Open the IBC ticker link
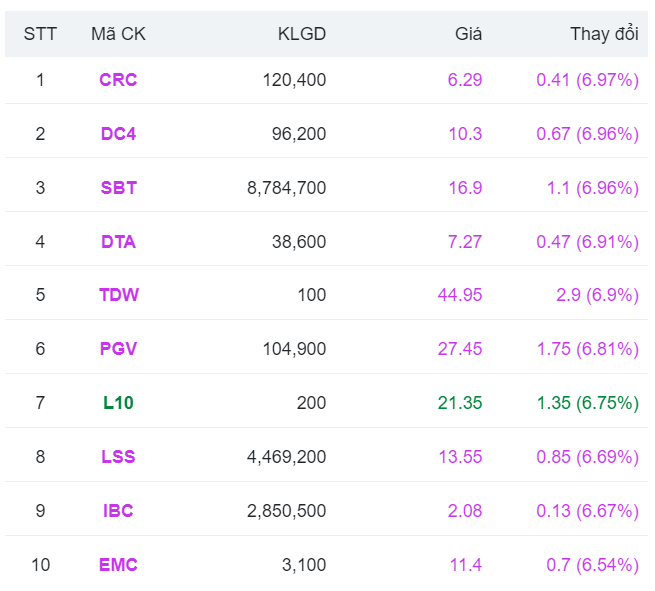 (118, 511)
